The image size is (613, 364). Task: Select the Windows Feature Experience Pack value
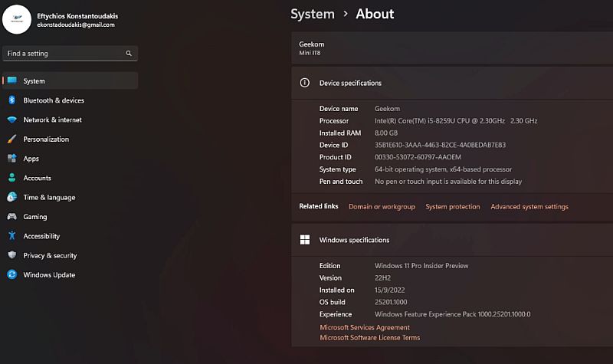coord(453,314)
